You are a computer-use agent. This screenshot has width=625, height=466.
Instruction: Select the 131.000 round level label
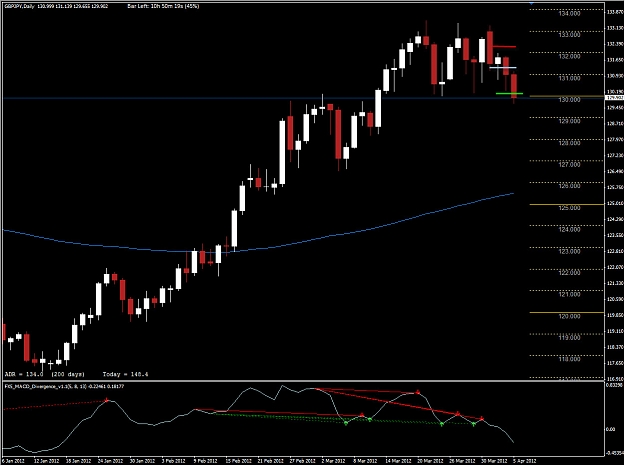pos(570,79)
